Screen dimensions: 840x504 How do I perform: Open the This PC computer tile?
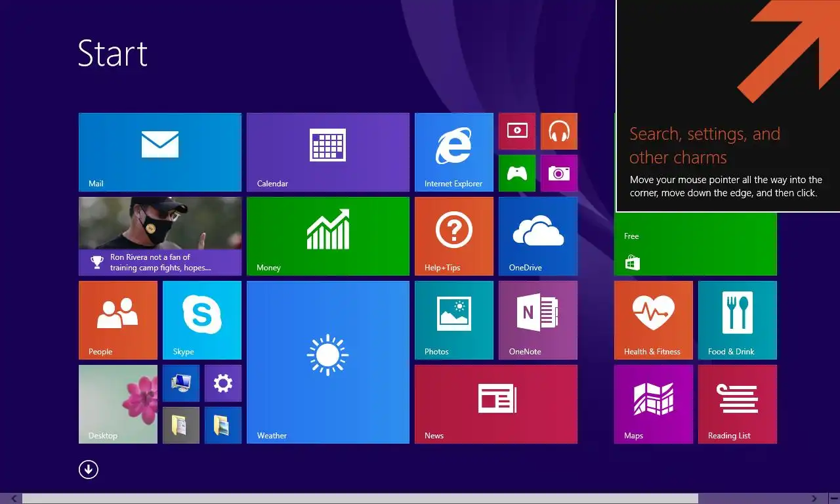tap(181, 383)
